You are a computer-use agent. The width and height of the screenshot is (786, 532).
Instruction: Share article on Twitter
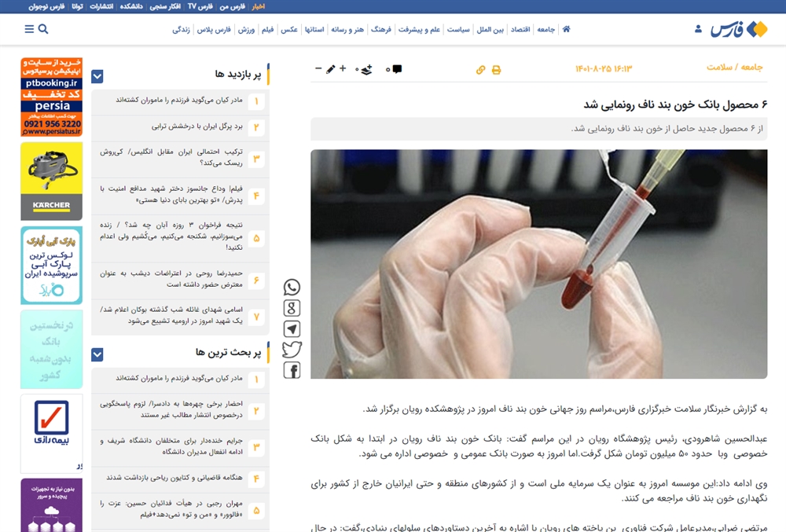292,349
